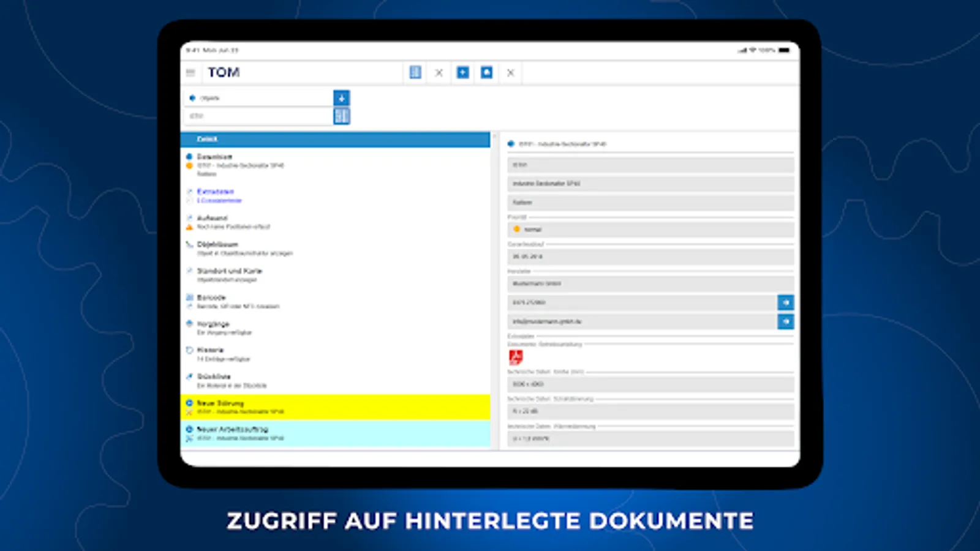Send email via the blue arrow button

[x=786, y=321]
